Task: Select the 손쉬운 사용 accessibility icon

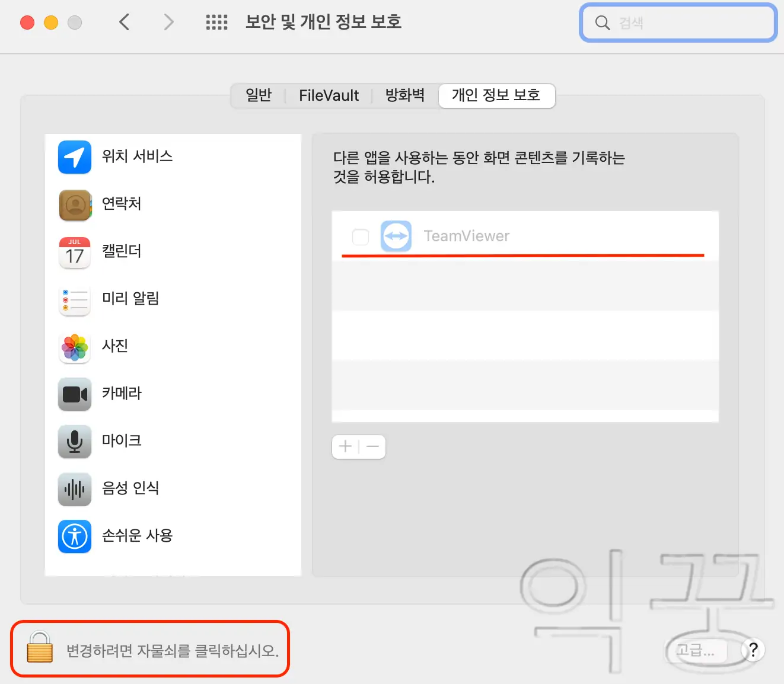Action: (x=74, y=536)
